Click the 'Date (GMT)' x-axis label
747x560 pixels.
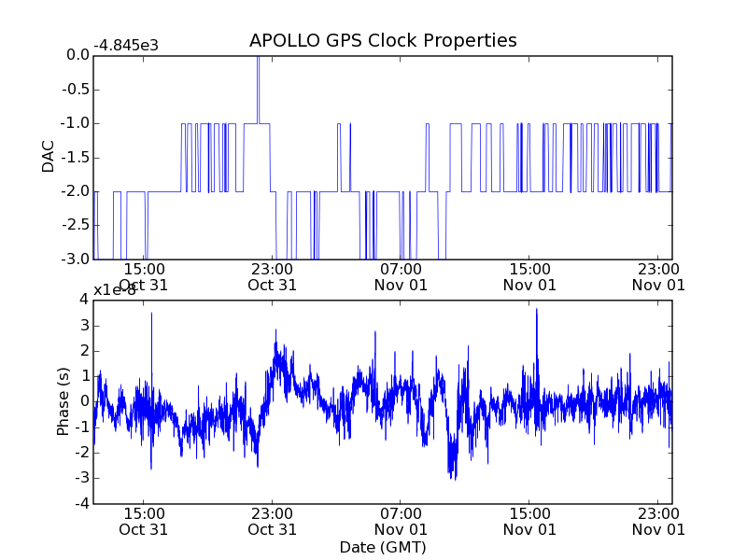383,547
